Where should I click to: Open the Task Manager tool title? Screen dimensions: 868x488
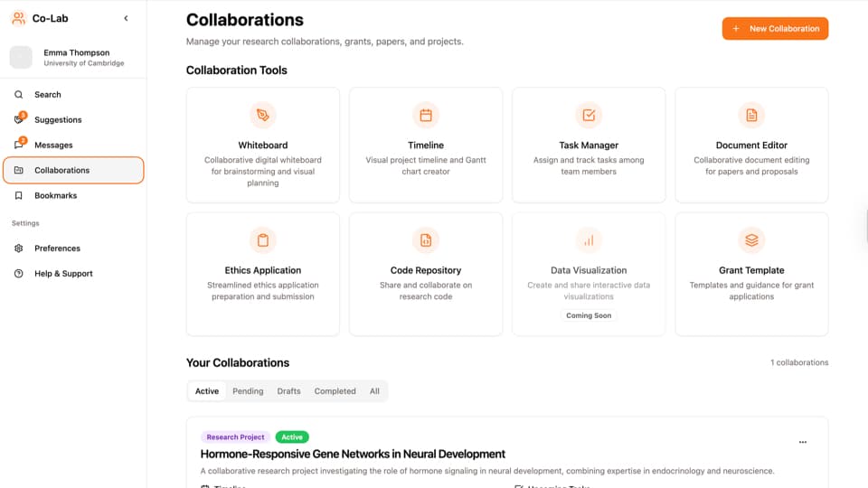(x=589, y=145)
